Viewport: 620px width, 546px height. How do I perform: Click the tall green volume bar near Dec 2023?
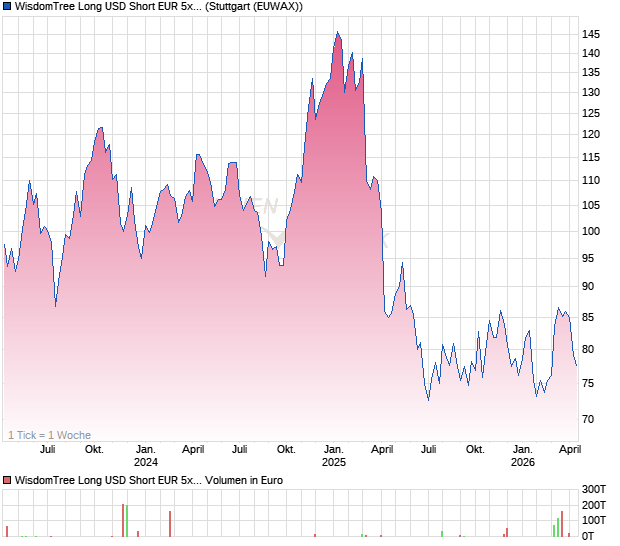click(127, 521)
